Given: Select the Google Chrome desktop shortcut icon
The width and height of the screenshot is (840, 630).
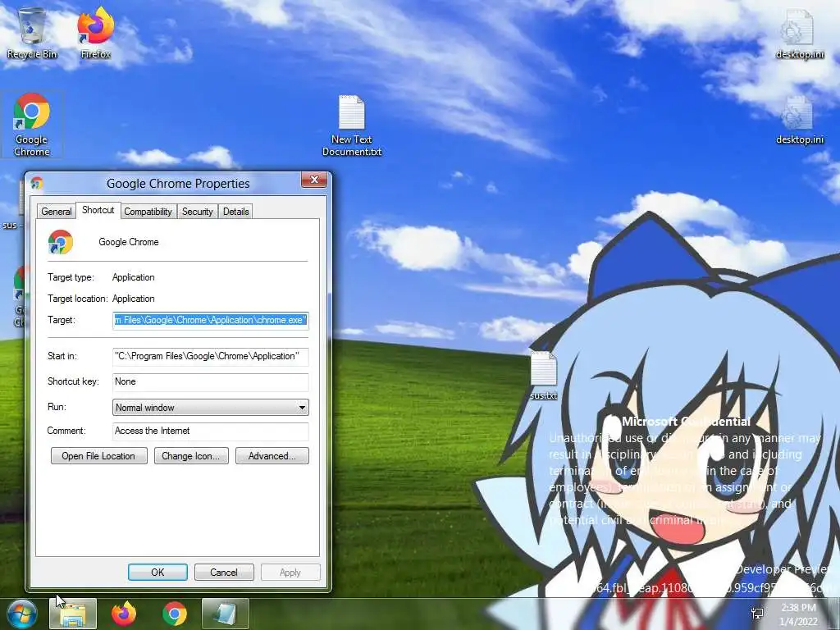Looking at the screenshot, I should click(32, 125).
